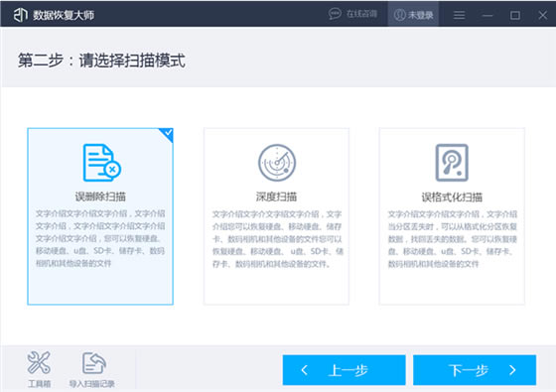Click the 数据恢复大师 app logo icon

pyautogui.click(x=20, y=15)
